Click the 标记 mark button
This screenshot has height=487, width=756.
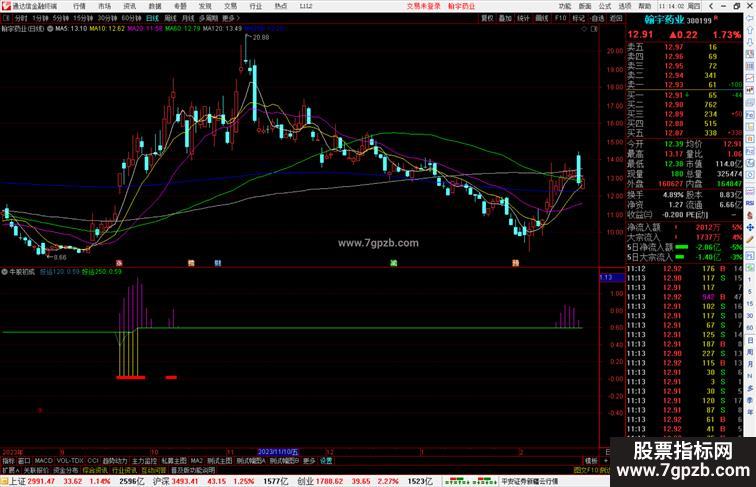(579, 18)
